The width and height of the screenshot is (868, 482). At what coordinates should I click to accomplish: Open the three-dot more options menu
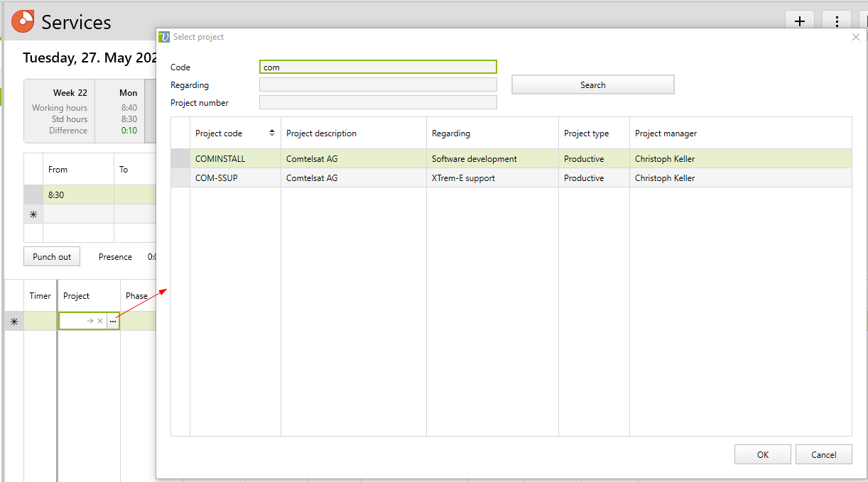pyautogui.click(x=837, y=21)
